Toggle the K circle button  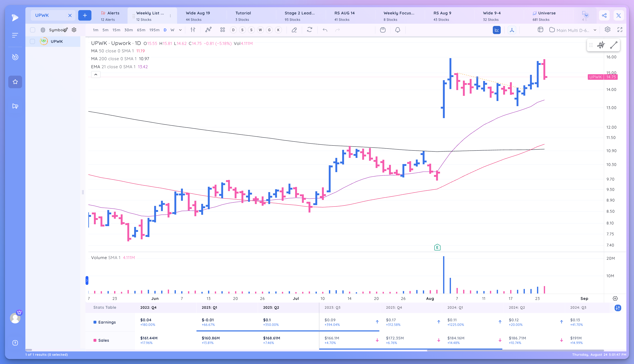(x=278, y=30)
